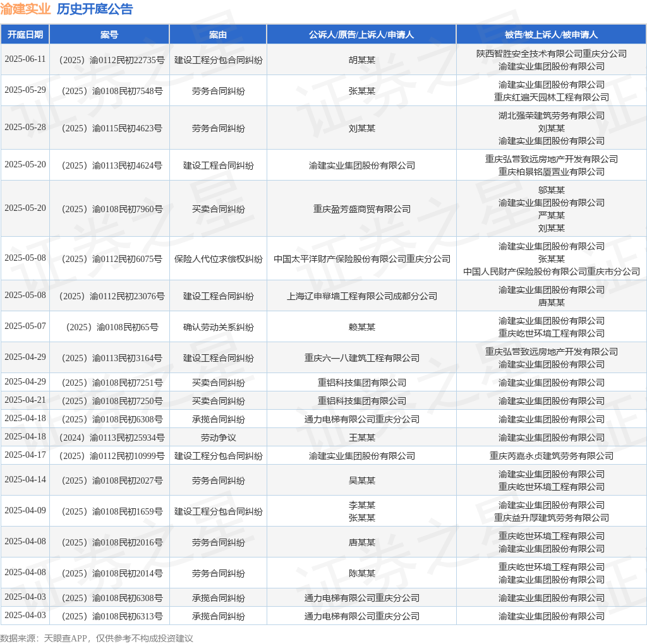The height and width of the screenshot is (644, 647).
Task: Click 中国太平洋财产保险股份有限公司重庆分公司
Action: click(362, 259)
